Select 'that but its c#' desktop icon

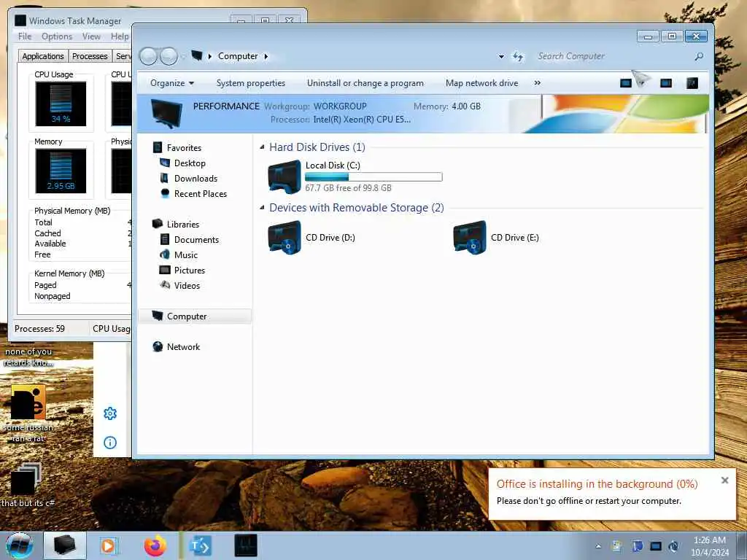tap(28, 485)
